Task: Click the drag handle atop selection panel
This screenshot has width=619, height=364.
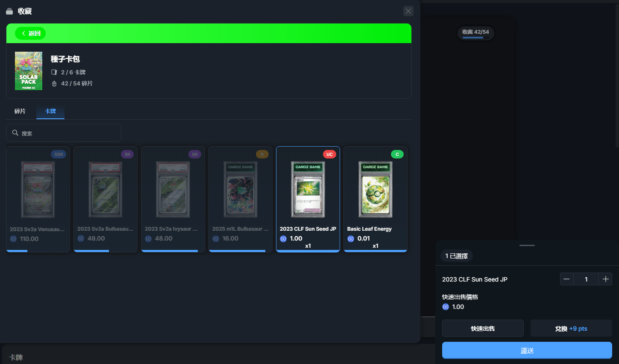Action: [x=527, y=245]
